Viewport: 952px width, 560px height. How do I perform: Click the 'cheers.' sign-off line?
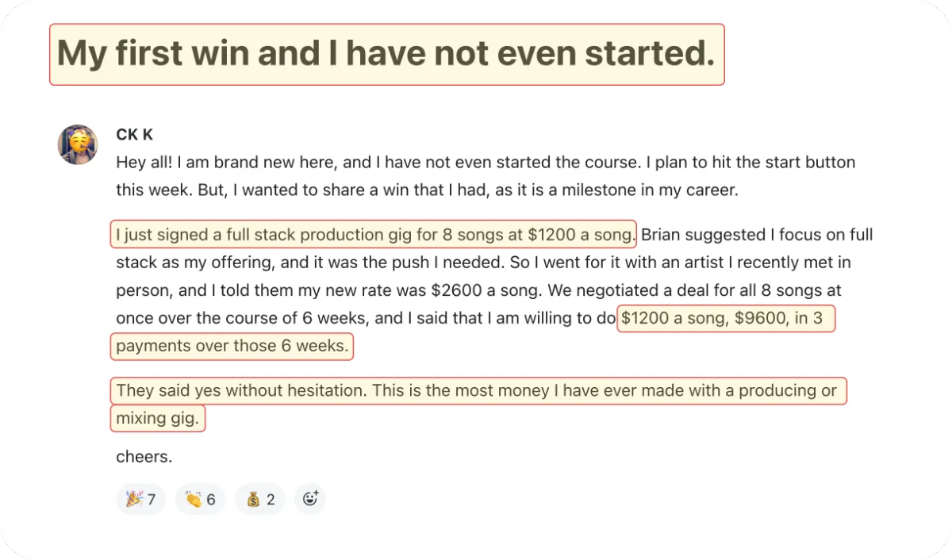coord(144,457)
